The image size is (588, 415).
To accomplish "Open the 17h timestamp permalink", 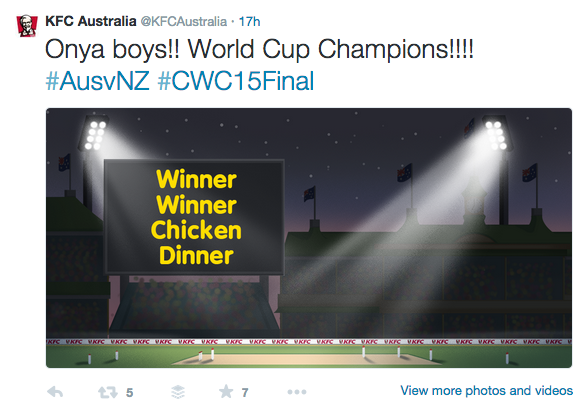I will pyautogui.click(x=249, y=21).
